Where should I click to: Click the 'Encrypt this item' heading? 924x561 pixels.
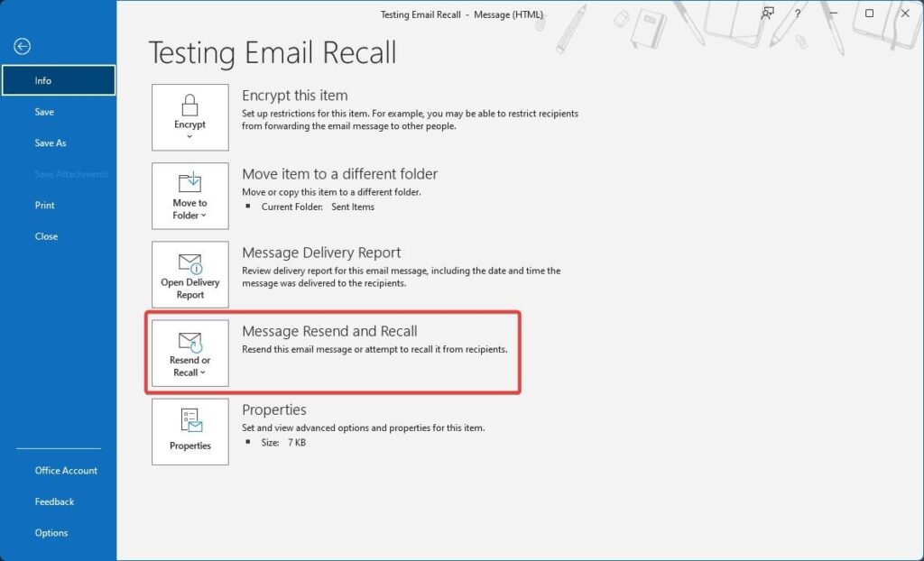pos(295,96)
